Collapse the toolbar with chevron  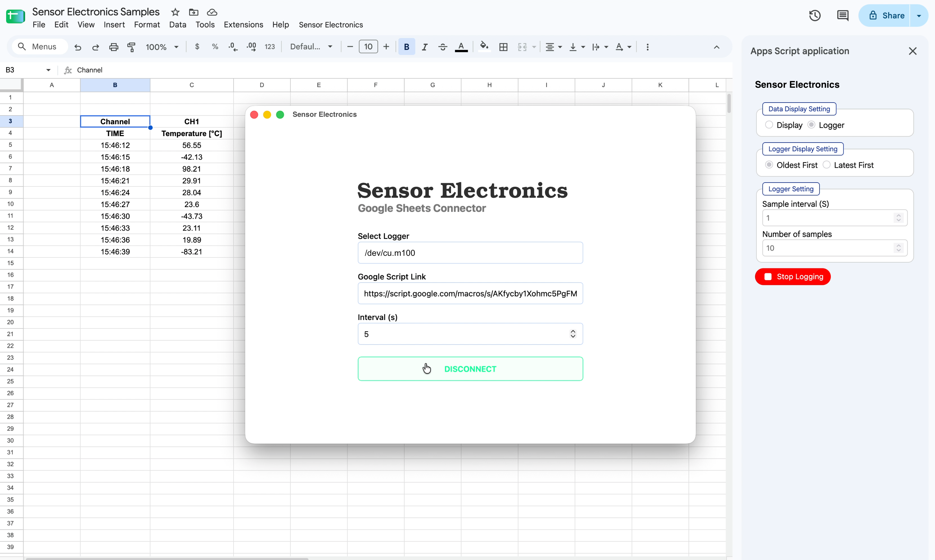pos(716,47)
